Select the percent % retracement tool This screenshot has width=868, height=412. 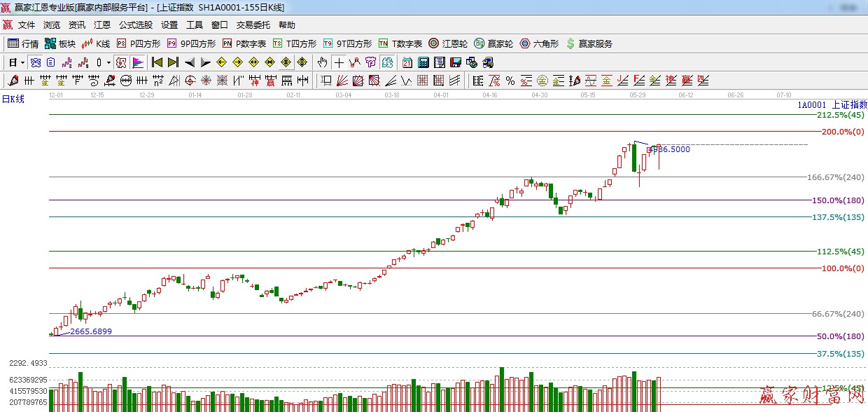pyautogui.click(x=510, y=81)
